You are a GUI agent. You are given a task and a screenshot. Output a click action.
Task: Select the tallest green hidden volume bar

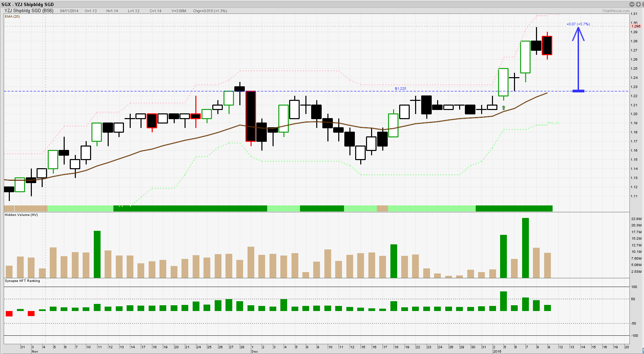(525, 248)
